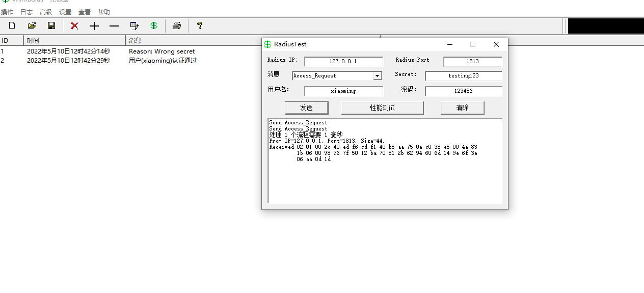Click the 'Received 02 01 00 2c' output line

point(373,147)
